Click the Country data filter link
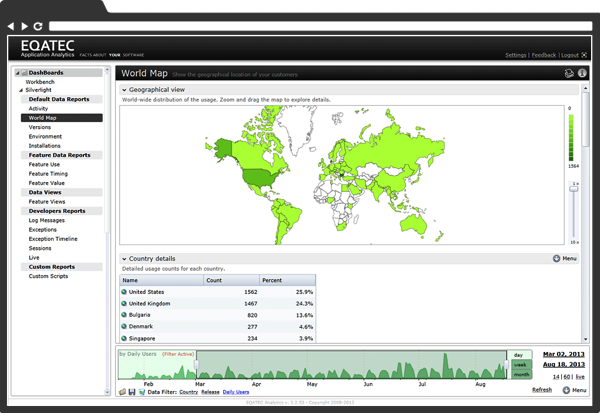Viewport: 600px width, 413px height. point(189,392)
